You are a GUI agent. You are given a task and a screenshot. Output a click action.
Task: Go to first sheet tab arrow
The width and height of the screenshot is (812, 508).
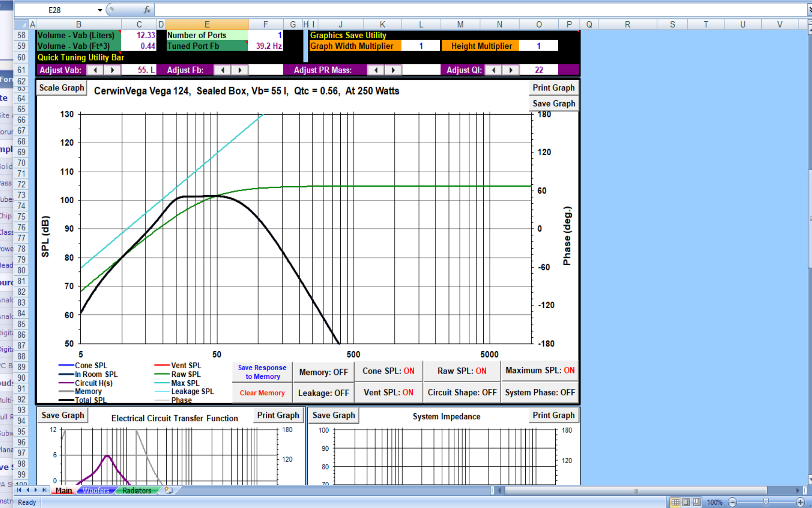tap(19, 490)
